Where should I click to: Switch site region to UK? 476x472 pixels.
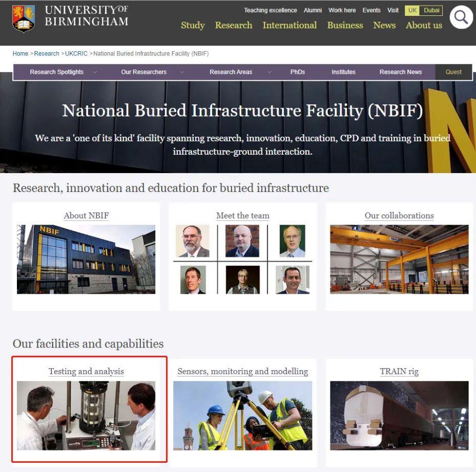pyautogui.click(x=412, y=10)
